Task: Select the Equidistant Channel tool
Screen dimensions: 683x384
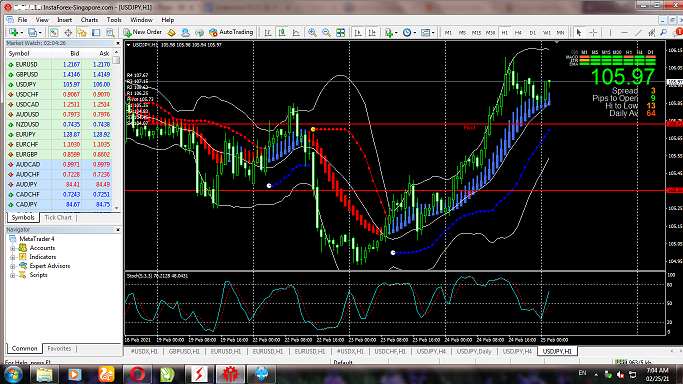Action: (652, 33)
